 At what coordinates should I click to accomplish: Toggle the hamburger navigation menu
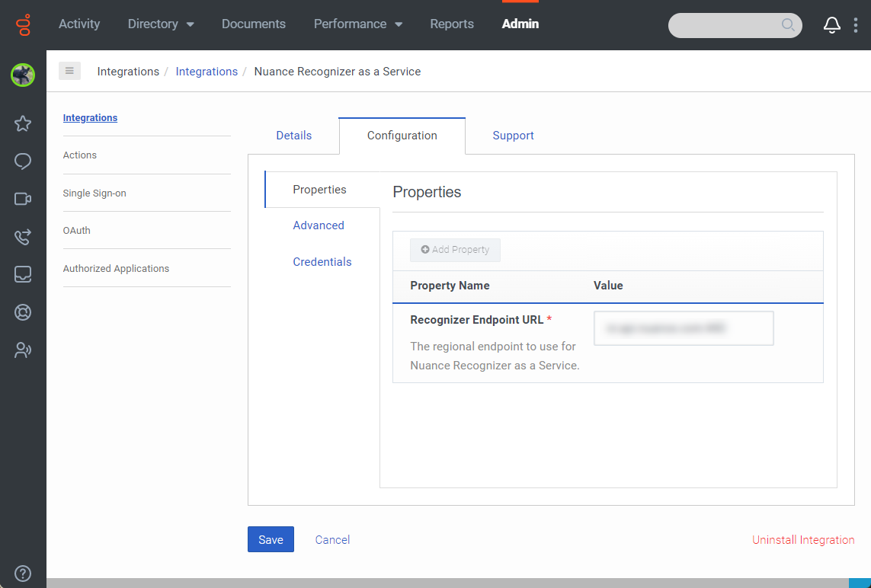click(x=69, y=71)
